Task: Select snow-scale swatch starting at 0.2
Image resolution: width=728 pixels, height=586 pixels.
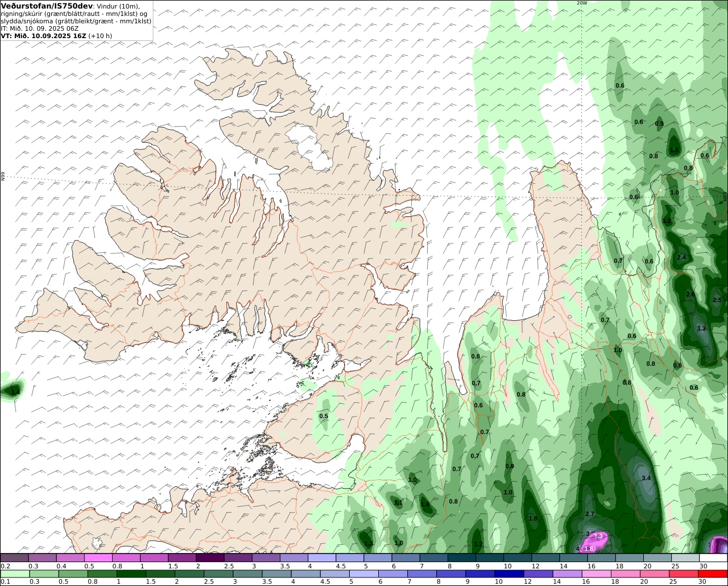Action: 14,558
